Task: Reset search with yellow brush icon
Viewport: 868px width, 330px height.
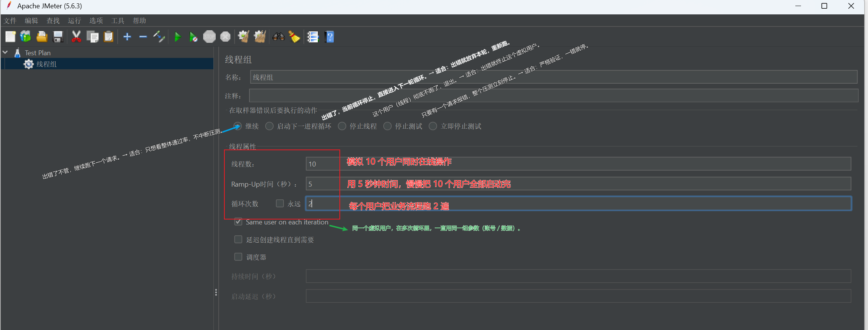Action: tap(294, 37)
